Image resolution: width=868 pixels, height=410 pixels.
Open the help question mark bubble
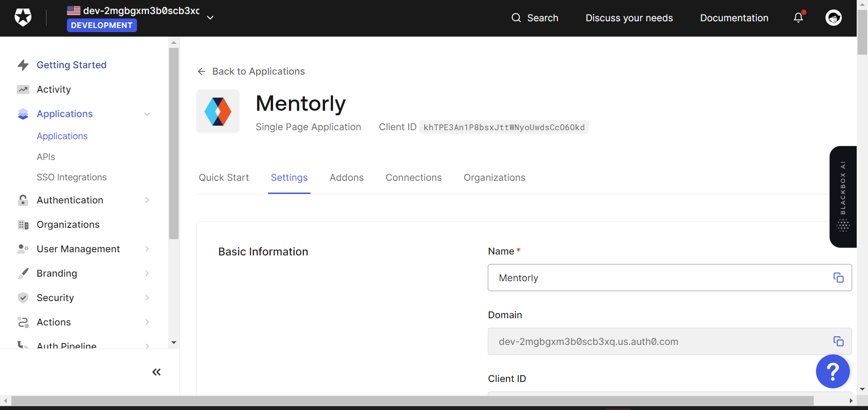832,371
